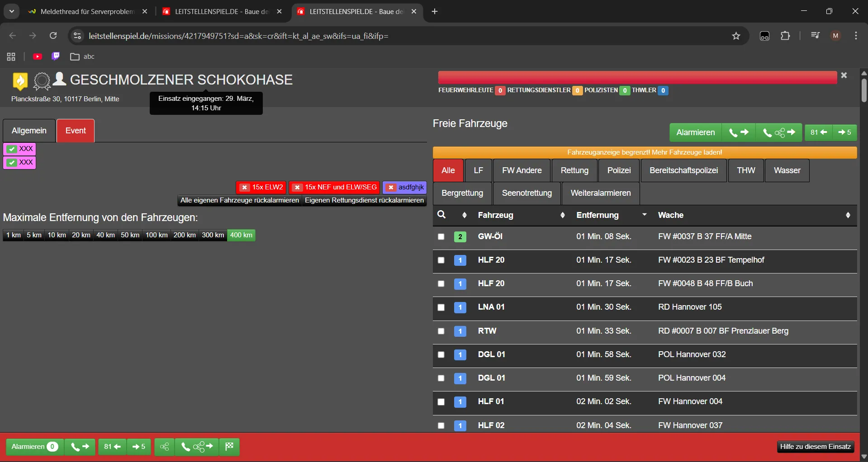Sort the Wache column with its arrows
868x462 pixels.
click(x=848, y=215)
